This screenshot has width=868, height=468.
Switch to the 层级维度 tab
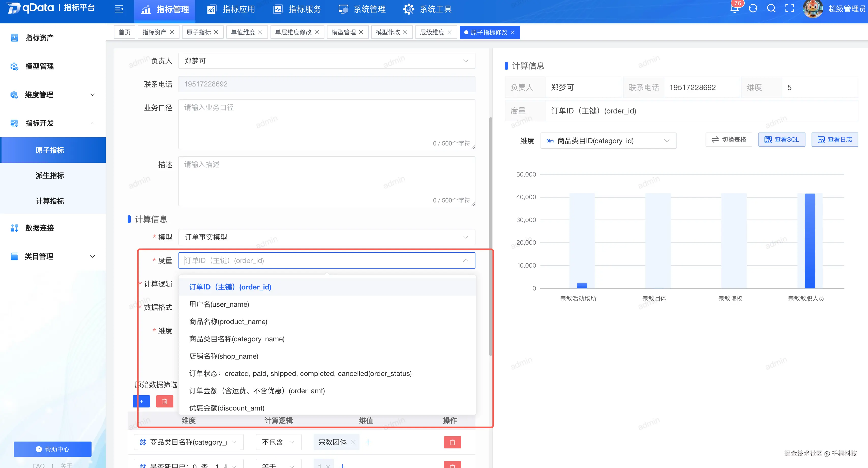tap(432, 32)
